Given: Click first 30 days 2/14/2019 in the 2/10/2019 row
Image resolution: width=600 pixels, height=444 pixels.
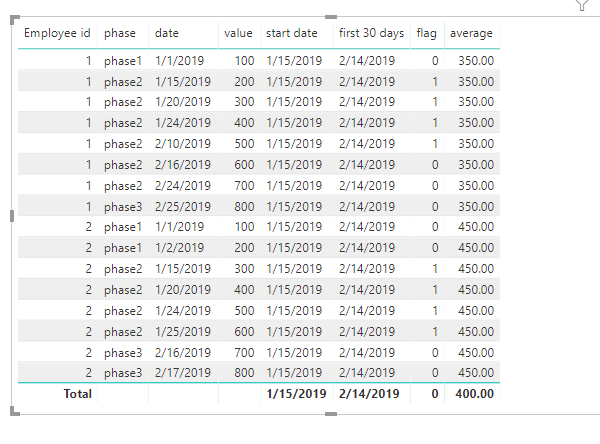Looking at the screenshot, I should [x=367, y=144].
